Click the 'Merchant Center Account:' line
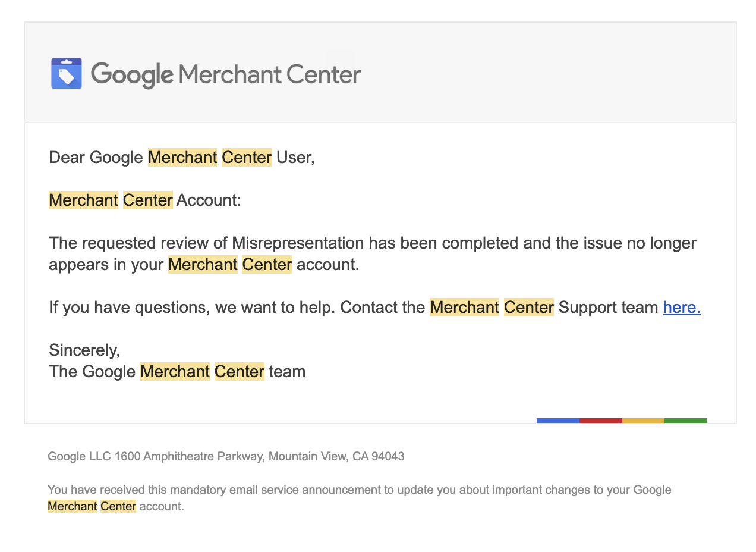 (x=145, y=200)
